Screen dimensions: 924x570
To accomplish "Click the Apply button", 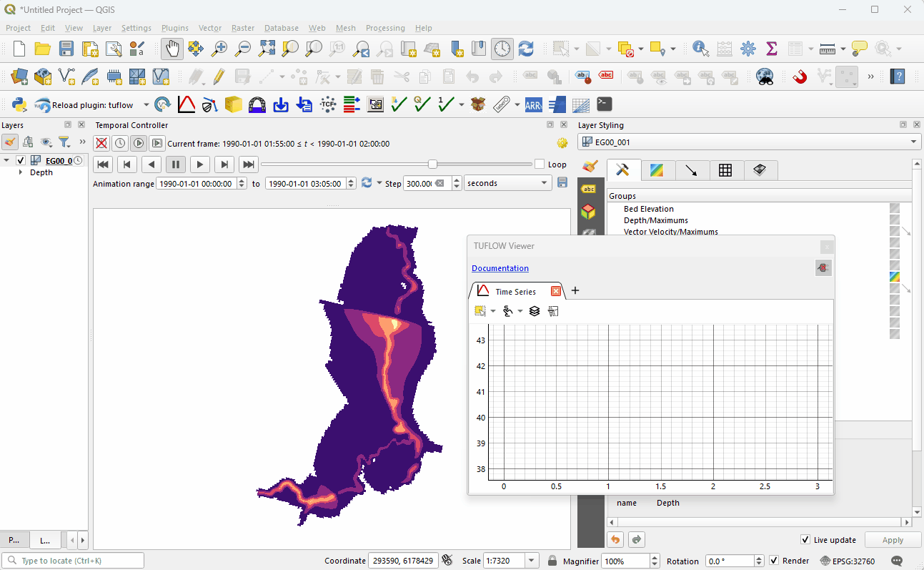I will tap(893, 540).
